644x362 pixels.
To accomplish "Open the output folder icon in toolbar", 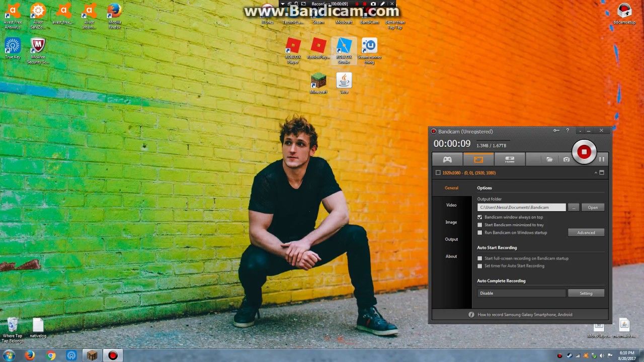I will tap(549, 159).
